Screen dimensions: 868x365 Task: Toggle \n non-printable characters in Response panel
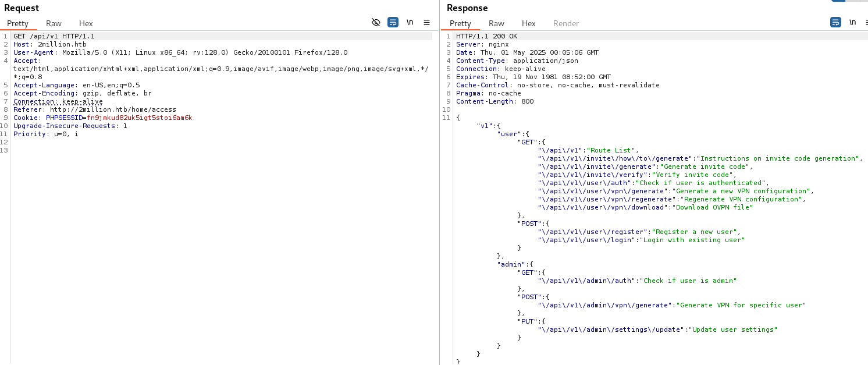pyautogui.click(x=852, y=22)
